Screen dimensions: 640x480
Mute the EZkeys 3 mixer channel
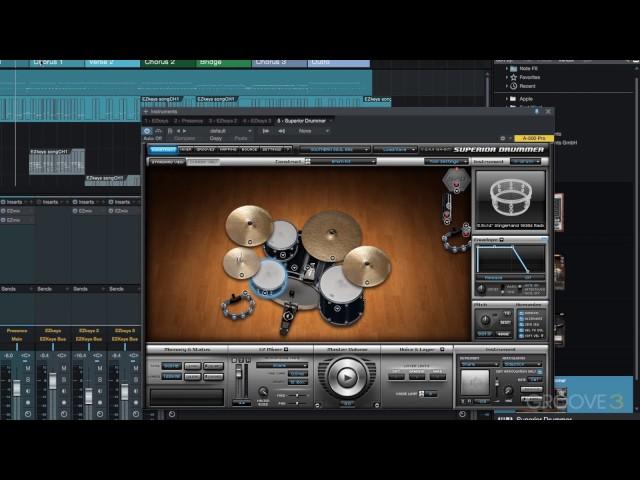tap(136, 369)
